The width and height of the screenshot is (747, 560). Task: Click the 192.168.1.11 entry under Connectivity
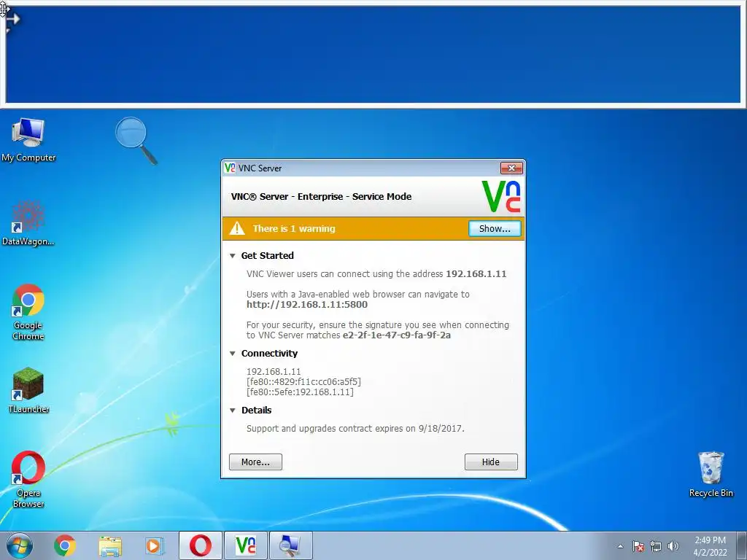click(274, 371)
